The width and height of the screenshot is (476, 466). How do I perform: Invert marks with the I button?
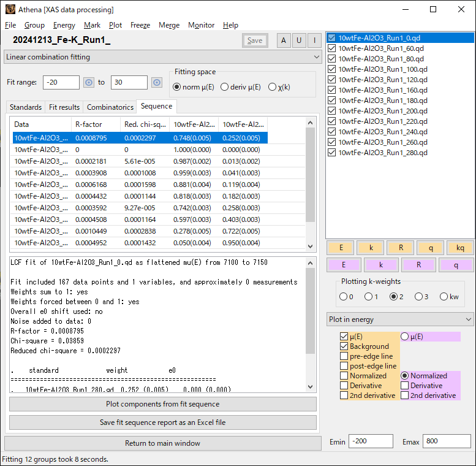pos(314,40)
